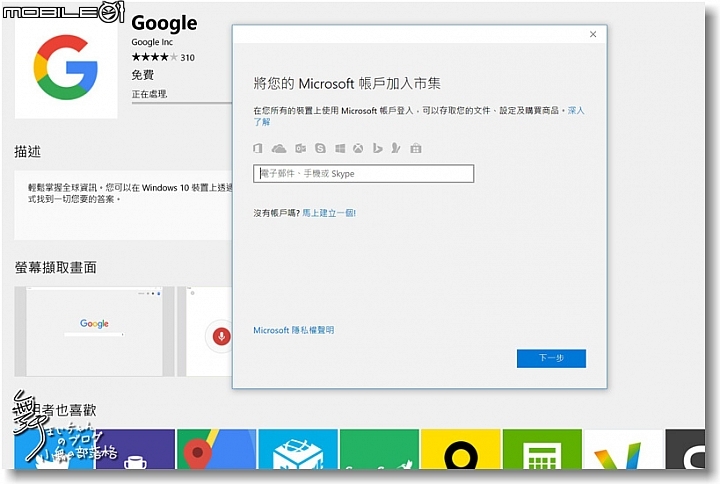This screenshot has width=720, height=484.
Task: Open the Microsoft 隱私權聲明 link
Action: (x=293, y=330)
